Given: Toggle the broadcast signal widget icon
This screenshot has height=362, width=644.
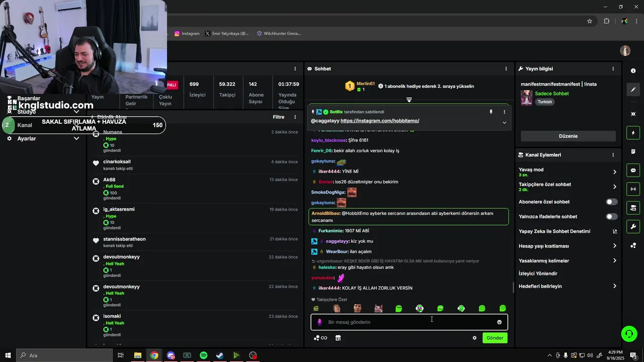Looking at the screenshot, I should click(633, 189).
